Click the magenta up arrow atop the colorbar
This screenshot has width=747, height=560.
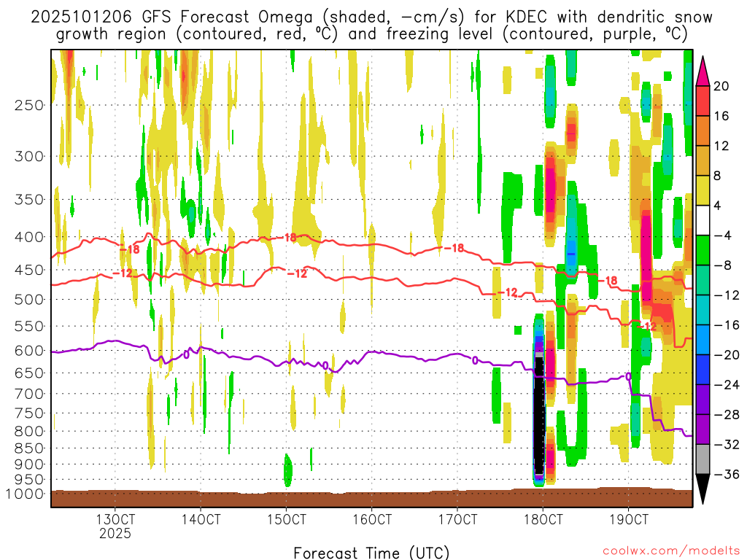(x=703, y=69)
